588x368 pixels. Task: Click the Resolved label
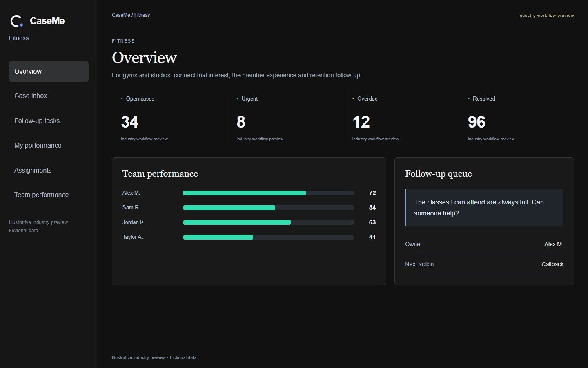pos(484,99)
